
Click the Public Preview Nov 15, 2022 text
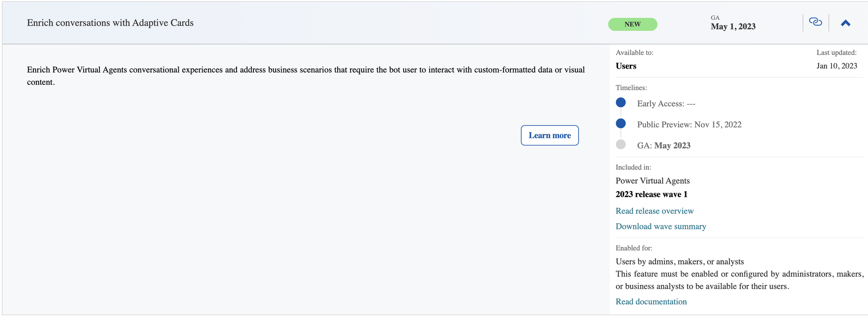[689, 125]
